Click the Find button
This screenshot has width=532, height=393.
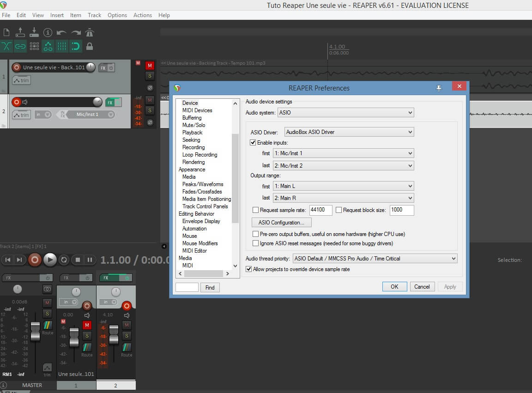[x=210, y=288]
